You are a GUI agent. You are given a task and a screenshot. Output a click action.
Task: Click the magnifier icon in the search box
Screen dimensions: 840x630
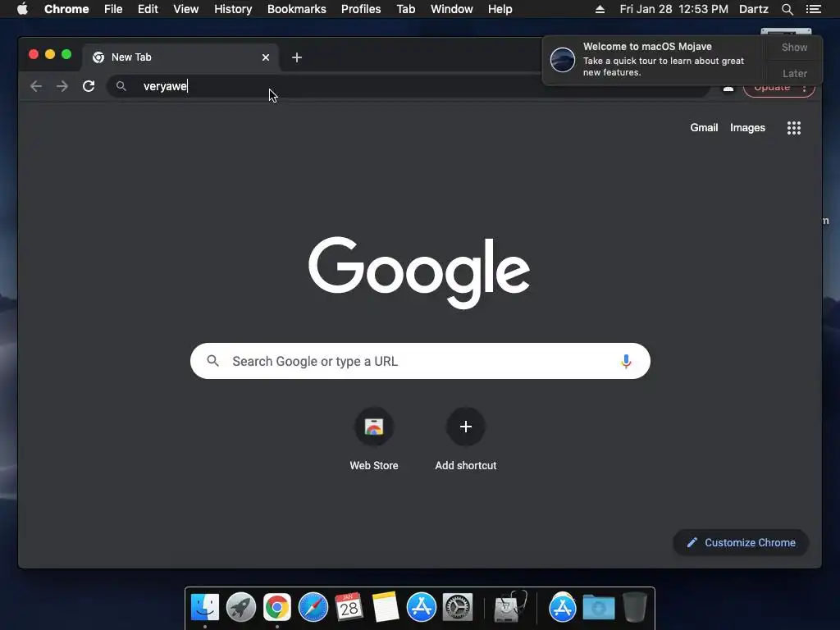212,361
